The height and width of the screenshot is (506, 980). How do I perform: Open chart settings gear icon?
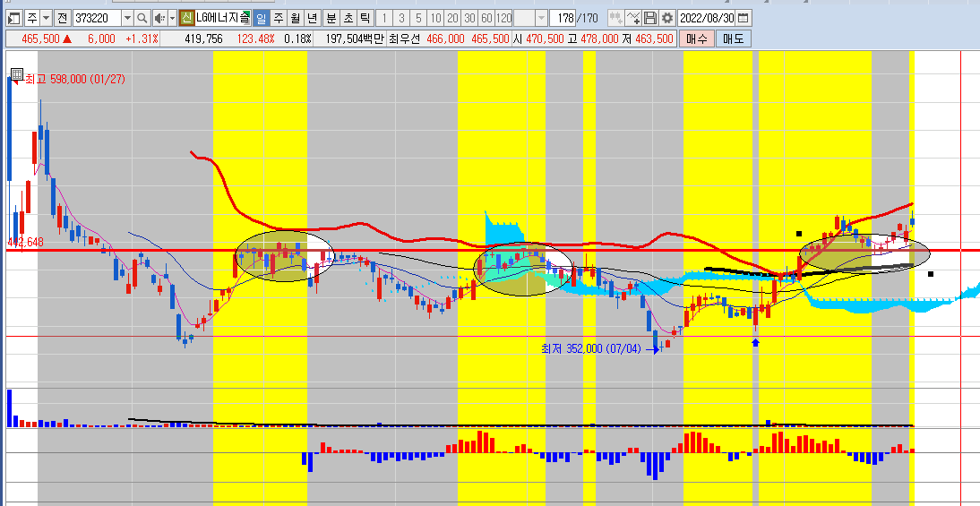pos(667,18)
